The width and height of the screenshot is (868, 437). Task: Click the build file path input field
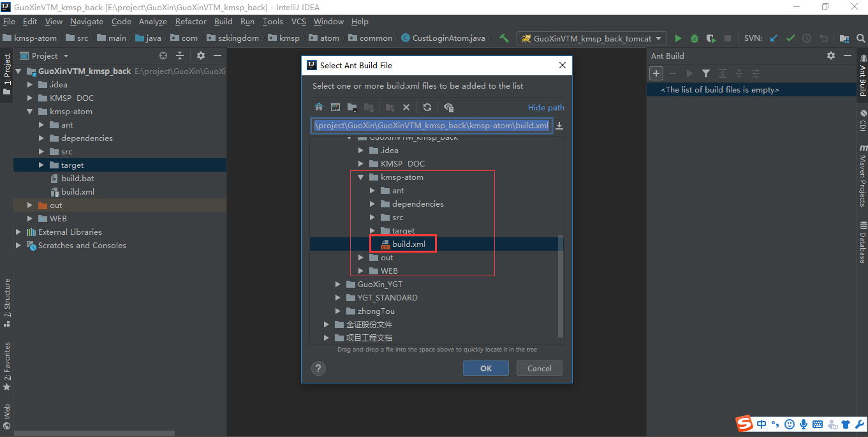(x=432, y=126)
